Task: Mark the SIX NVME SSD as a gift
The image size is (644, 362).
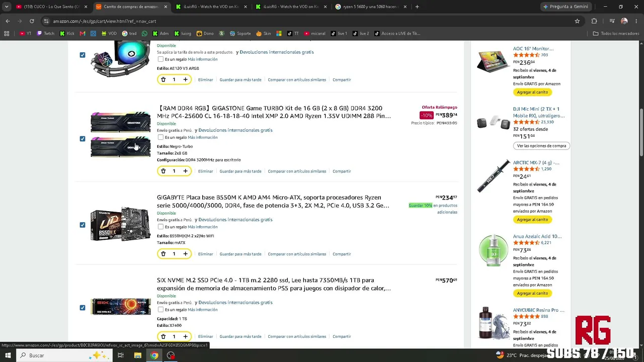Action: click(x=160, y=310)
